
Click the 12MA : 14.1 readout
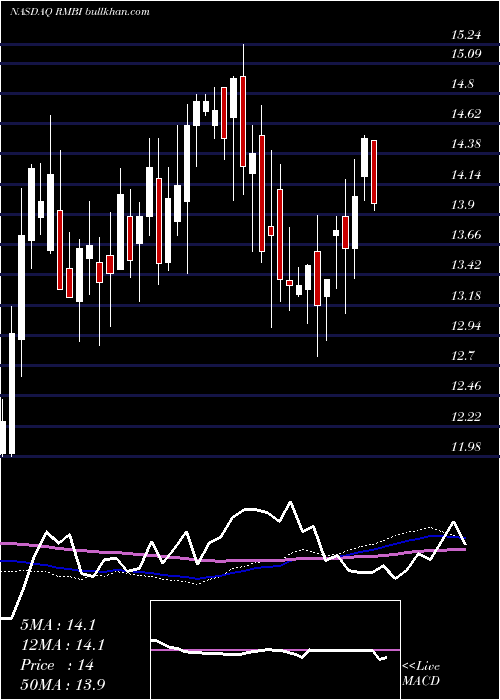pos(63,645)
